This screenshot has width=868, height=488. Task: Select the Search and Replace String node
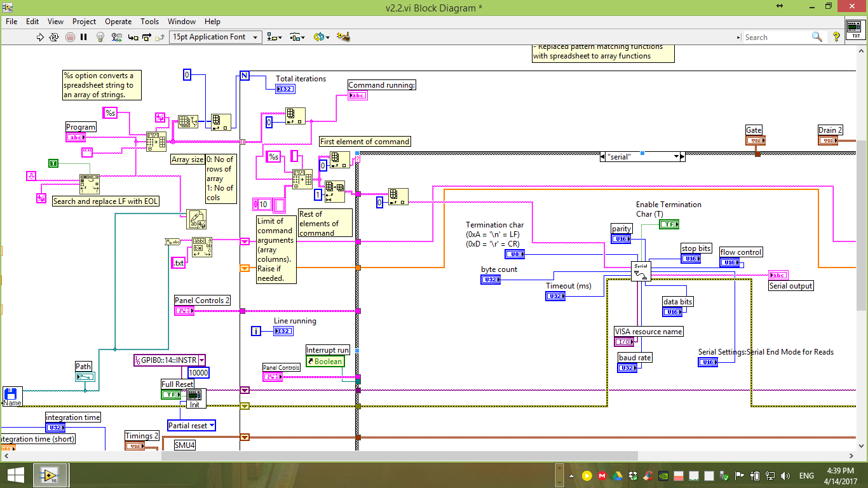(90, 184)
